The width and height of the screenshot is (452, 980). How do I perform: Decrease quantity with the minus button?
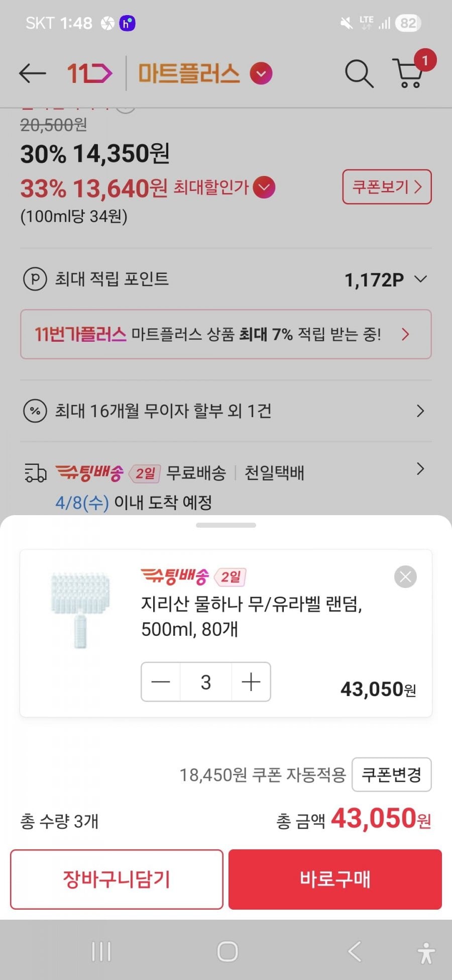161,682
